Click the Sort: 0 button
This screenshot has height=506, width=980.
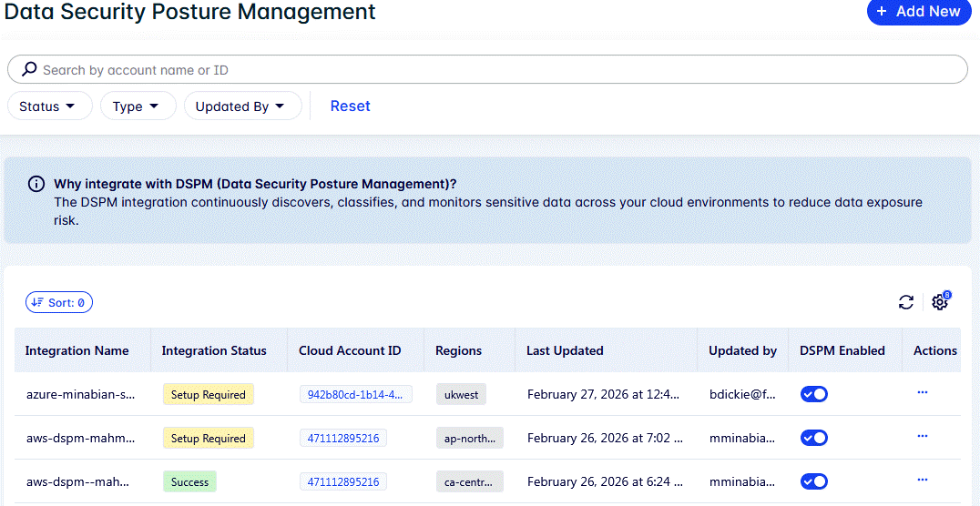[59, 302]
